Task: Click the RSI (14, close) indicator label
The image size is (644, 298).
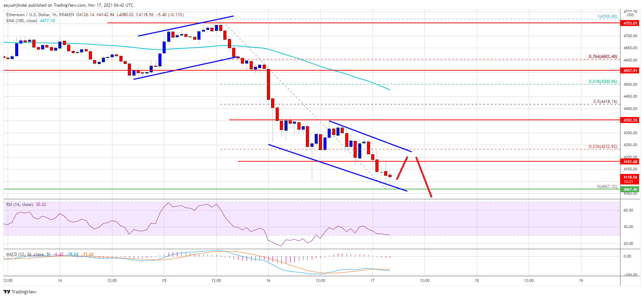Action: pos(20,205)
